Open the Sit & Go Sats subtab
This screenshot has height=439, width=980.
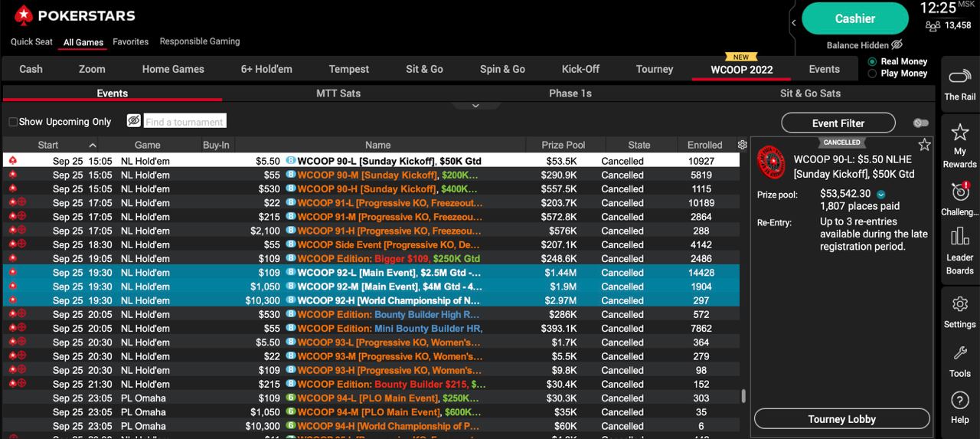[x=810, y=93]
